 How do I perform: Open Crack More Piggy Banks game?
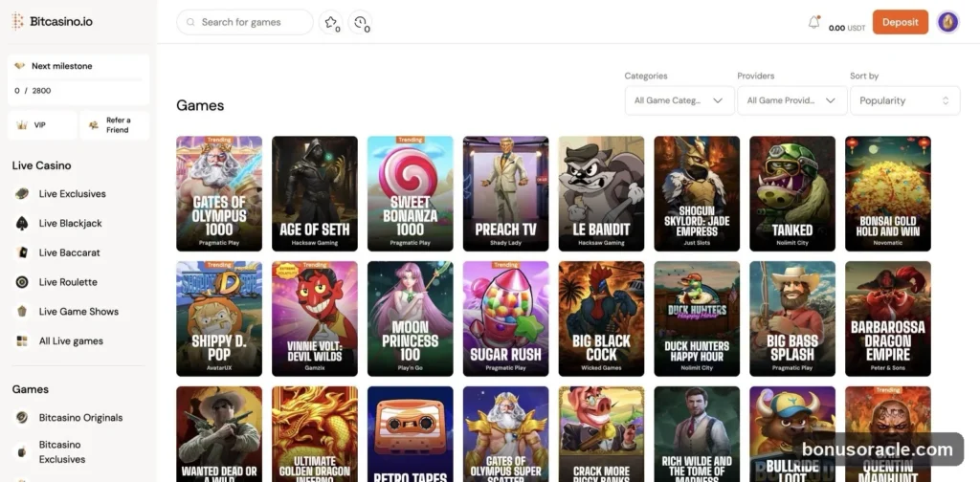[x=601, y=434]
